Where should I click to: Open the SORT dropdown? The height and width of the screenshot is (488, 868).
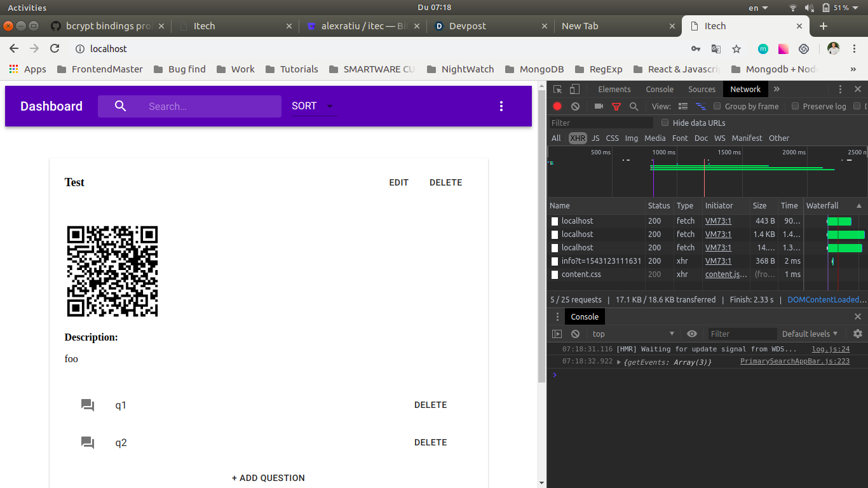pos(314,106)
